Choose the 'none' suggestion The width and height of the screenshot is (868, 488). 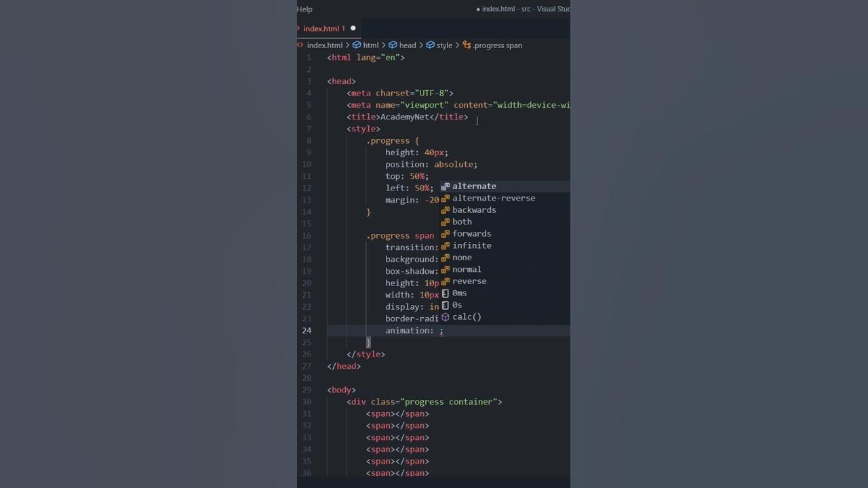[505, 258]
